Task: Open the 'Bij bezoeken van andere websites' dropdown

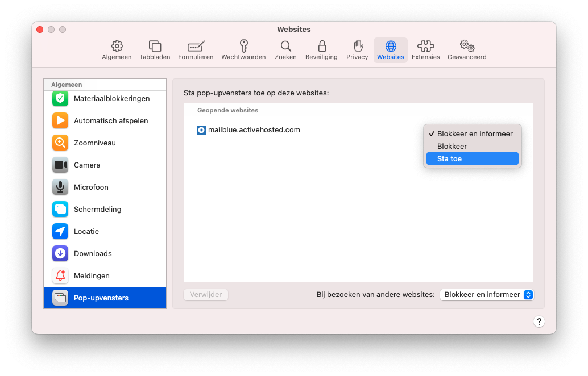Action: pos(487,294)
